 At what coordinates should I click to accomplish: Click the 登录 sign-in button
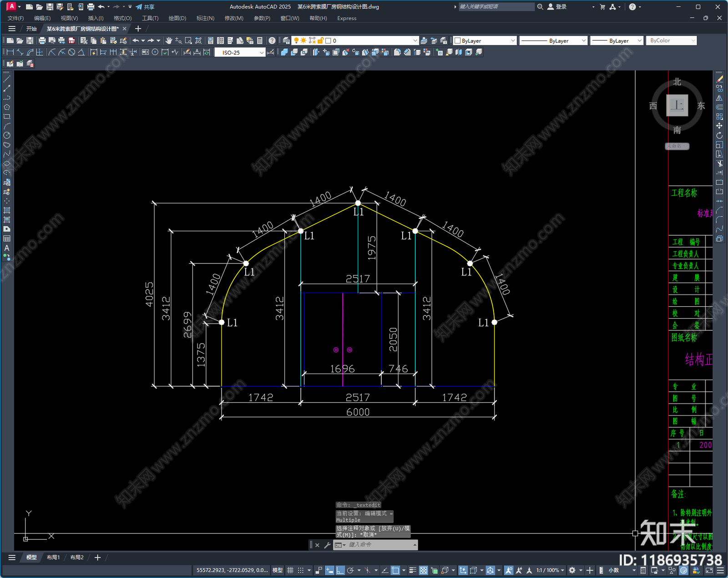click(x=557, y=7)
